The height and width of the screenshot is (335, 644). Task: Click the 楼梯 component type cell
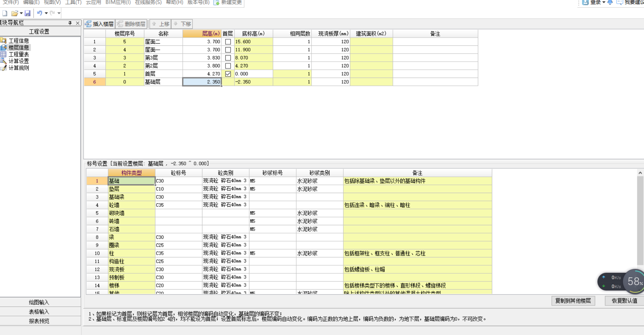coord(132,286)
